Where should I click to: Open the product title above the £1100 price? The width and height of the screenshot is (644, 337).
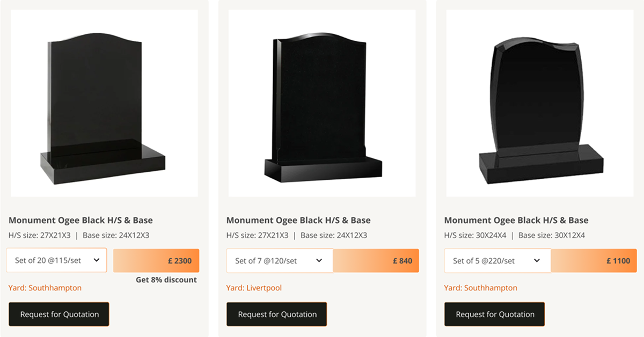pyautogui.click(x=516, y=220)
